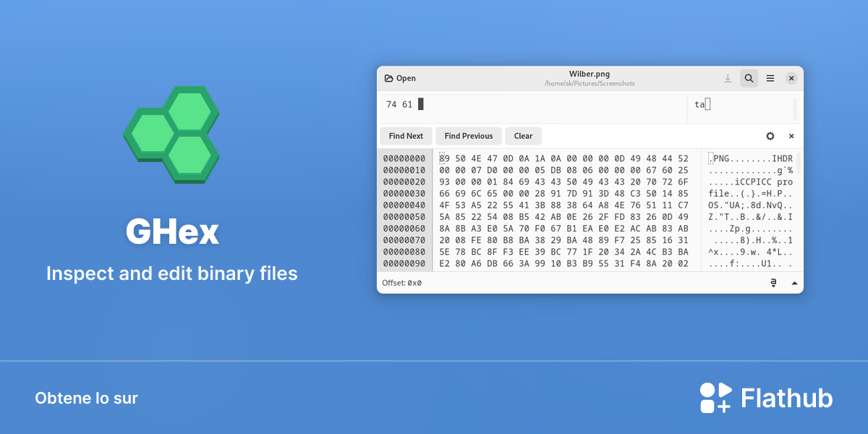
Task: Toggle the search magnifier button
Action: (x=749, y=78)
